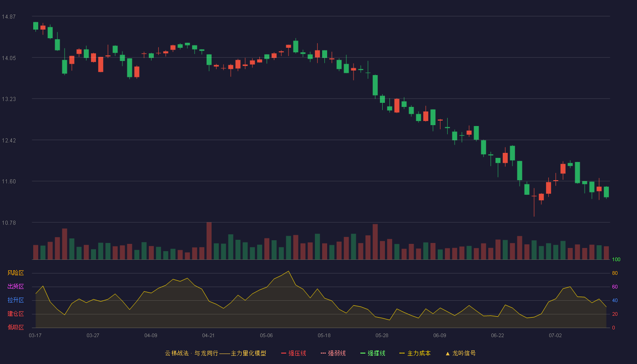Toggle the 强撑线 legend series
The image size is (637, 364).
click(373, 353)
